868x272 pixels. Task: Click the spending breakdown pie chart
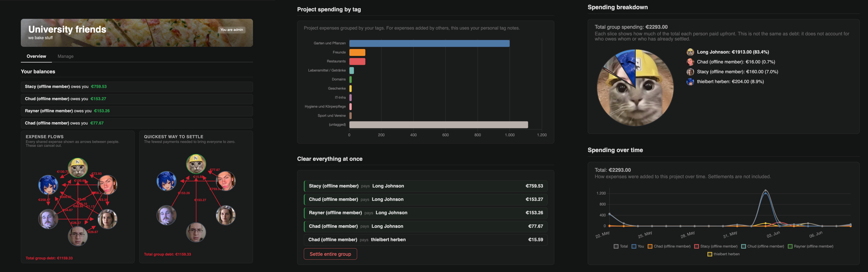coord(636,88)
